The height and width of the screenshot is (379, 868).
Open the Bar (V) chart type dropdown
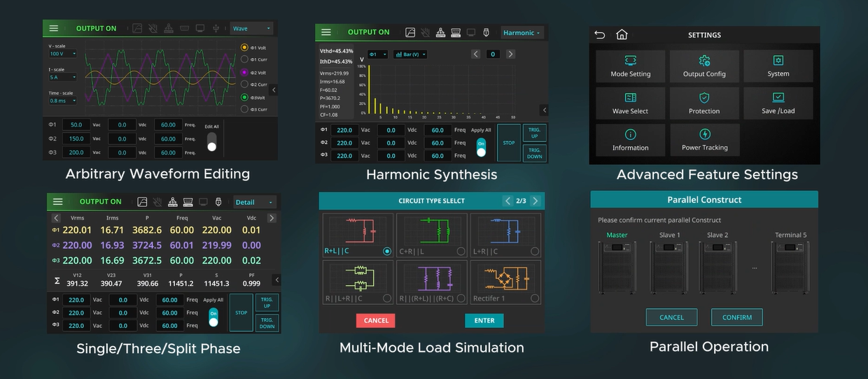[410, 55]
